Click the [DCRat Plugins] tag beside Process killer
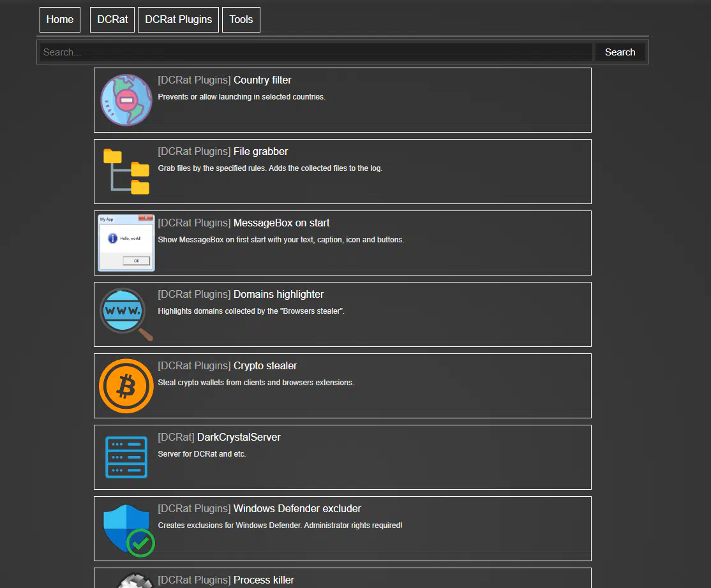711x588 pixels. pos(194,580)
